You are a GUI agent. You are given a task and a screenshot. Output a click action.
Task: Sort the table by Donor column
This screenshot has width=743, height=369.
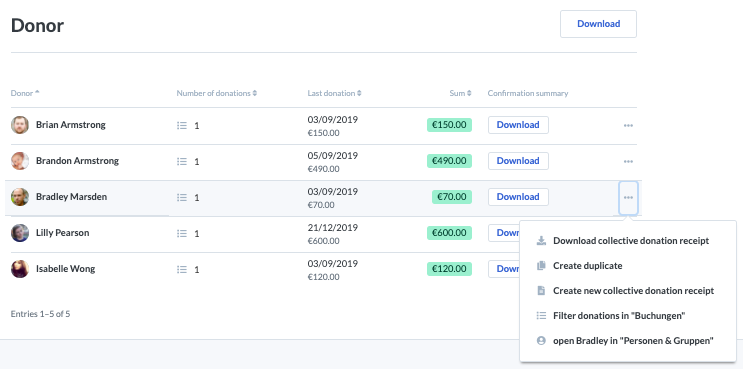coord(25,93)
